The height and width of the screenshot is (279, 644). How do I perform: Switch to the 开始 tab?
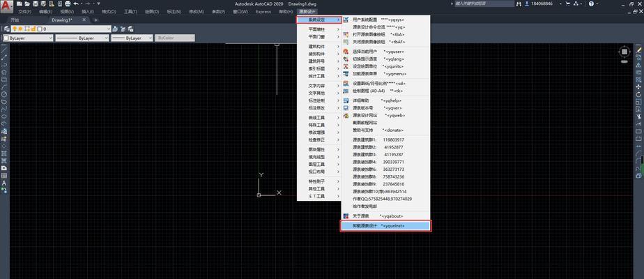pos(15,20)
